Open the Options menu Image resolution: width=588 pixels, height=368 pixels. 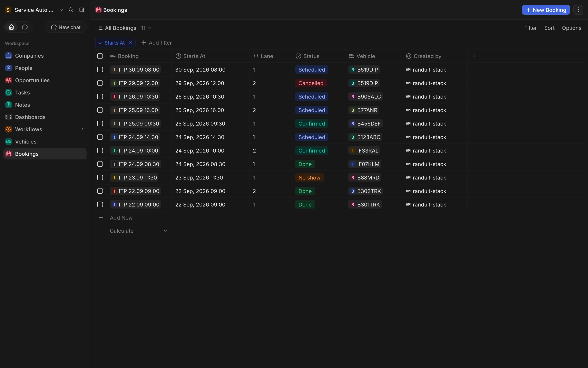pyautogui.click(x=571, y=28)
